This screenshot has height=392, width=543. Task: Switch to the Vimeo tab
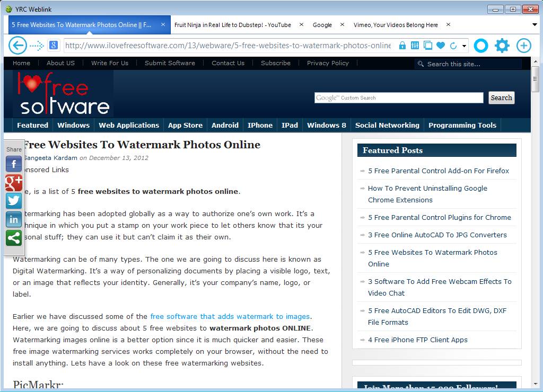click(x=396, y=25)
